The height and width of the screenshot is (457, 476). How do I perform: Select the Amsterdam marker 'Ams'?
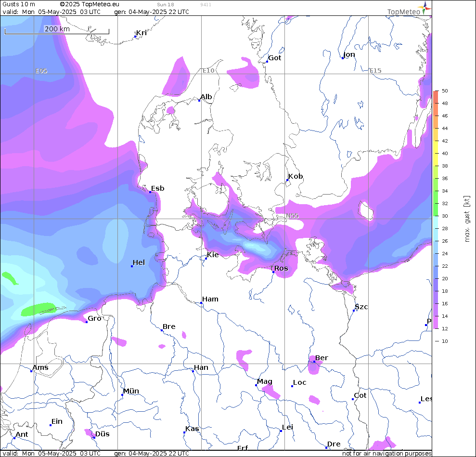(31, 371)
